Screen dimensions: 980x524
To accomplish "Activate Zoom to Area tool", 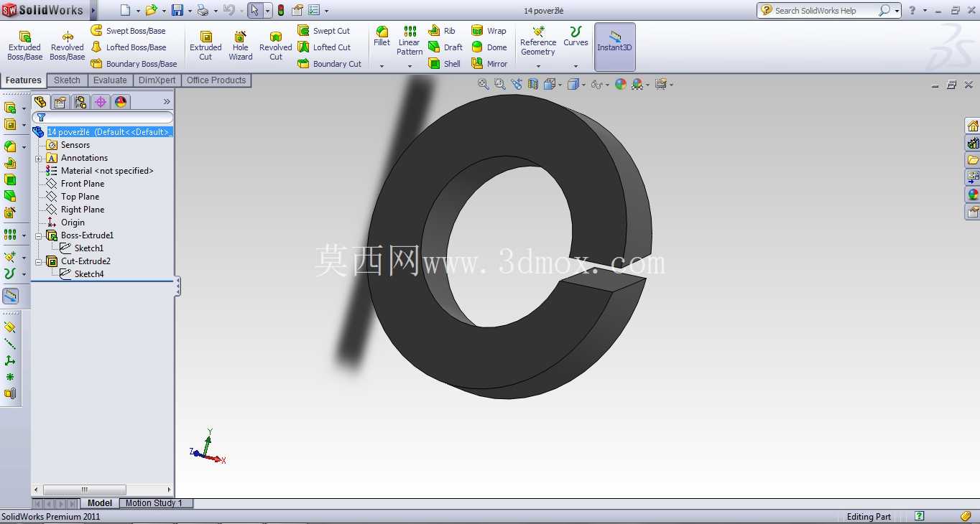I will pyautogui.click(x=500, y=84).
